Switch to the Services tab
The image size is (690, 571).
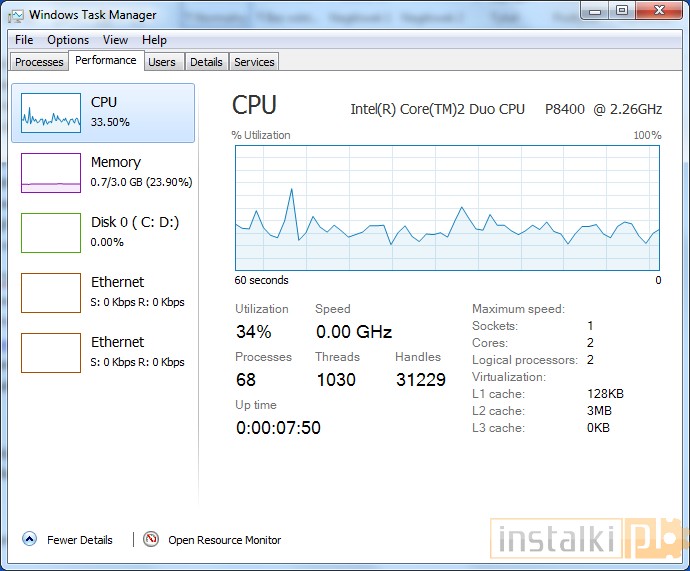click(254, 62)
